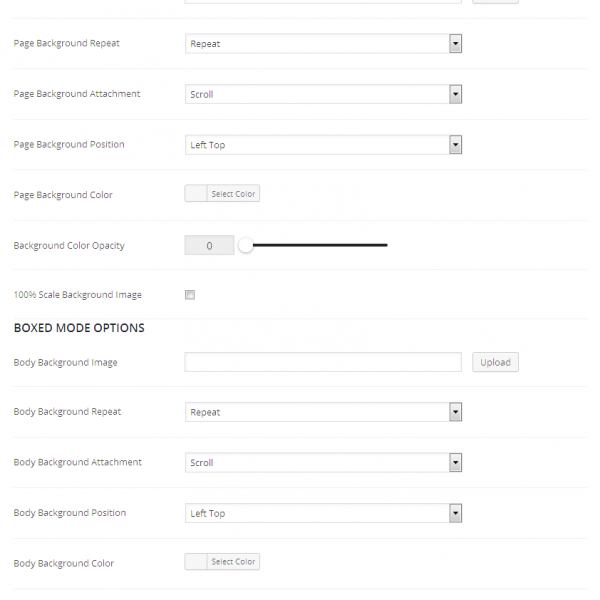Click the Body Background Image text field
This screenshot has width=600, height=600.
coord(323,362)
